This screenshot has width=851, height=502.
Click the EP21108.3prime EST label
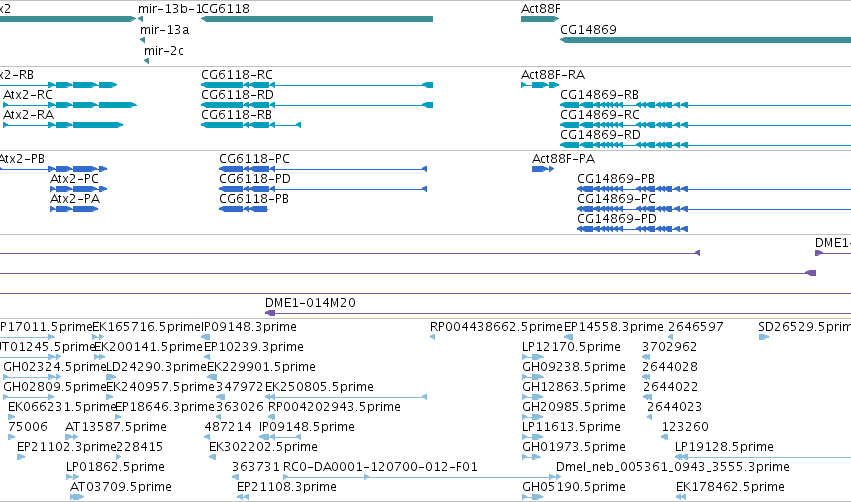point(287,488)
